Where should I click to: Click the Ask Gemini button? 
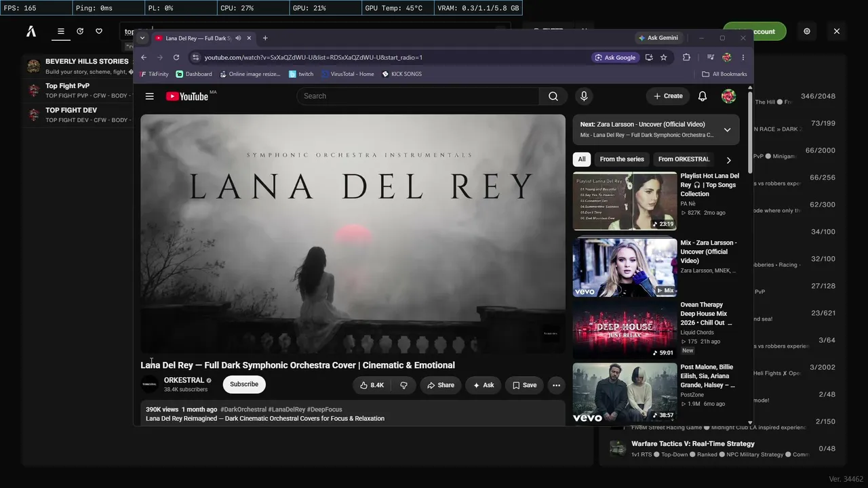[x=658, y=38]
